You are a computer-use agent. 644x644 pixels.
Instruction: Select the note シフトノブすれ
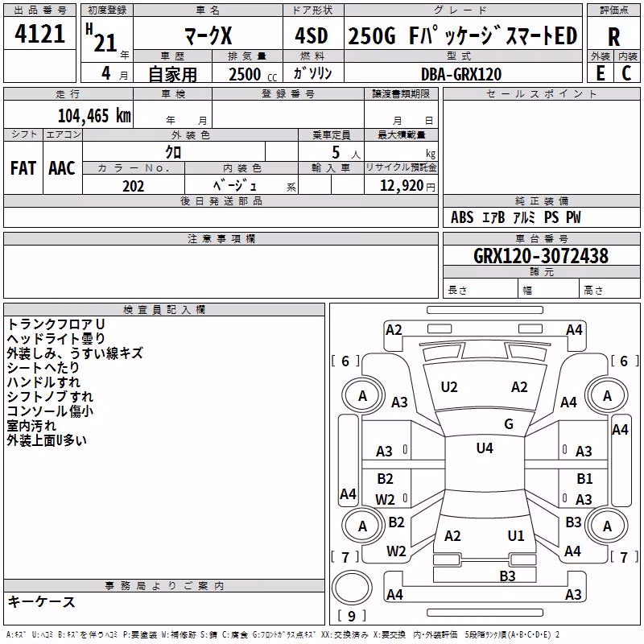click(50, 397)
